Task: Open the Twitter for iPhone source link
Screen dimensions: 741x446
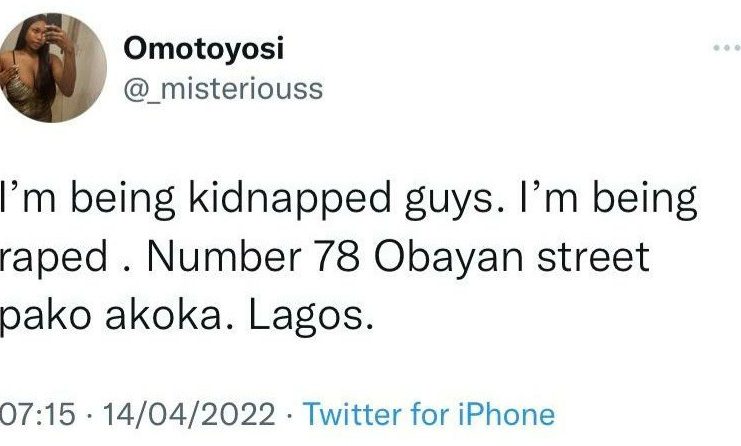Action: click(428, 414)
